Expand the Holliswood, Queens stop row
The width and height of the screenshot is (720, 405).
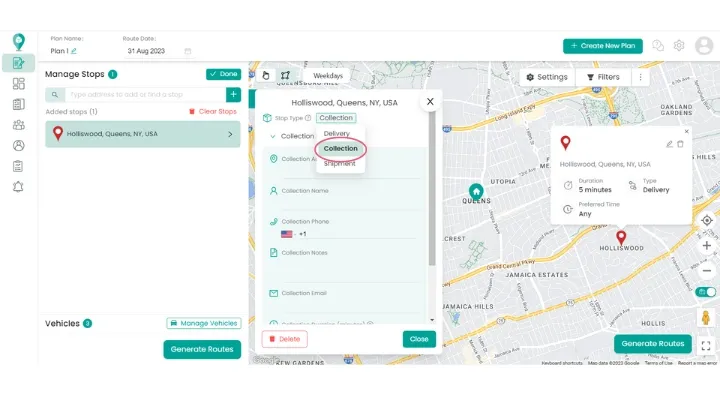point(230,134)
